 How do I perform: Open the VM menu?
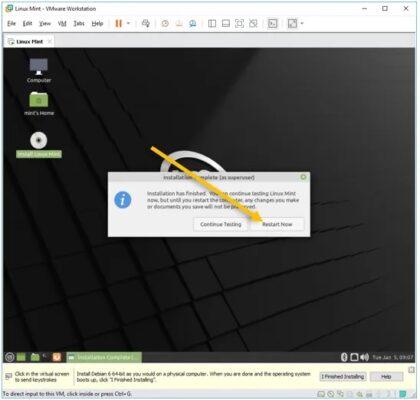tap(62, 23)
